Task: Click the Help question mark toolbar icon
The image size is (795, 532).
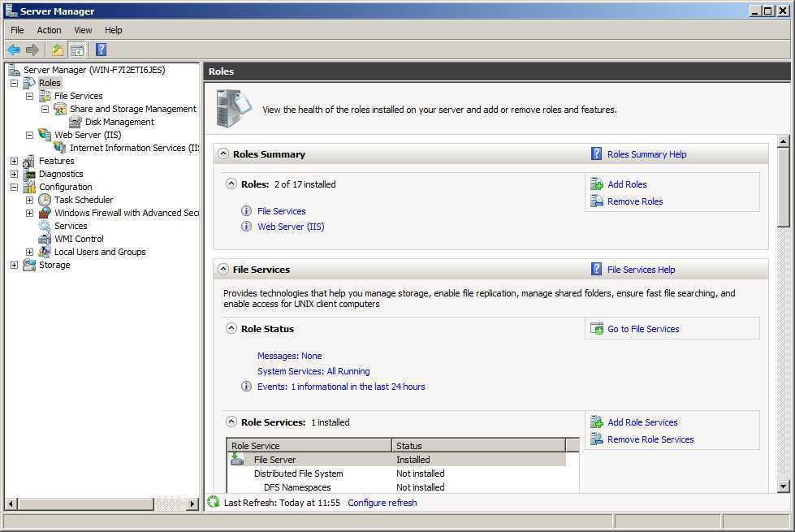Action: click(x=101, y=50)
